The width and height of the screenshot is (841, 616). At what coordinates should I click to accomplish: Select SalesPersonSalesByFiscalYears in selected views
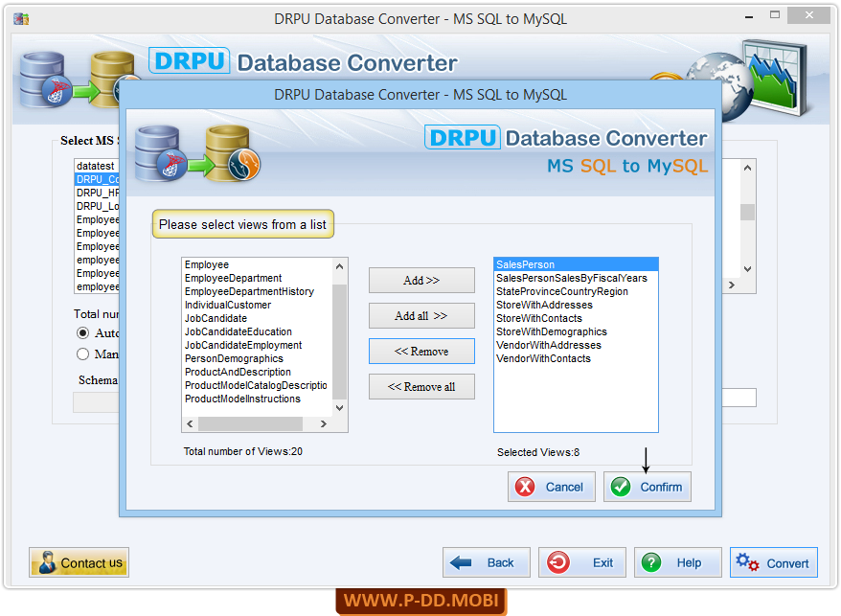click(576, 278)
